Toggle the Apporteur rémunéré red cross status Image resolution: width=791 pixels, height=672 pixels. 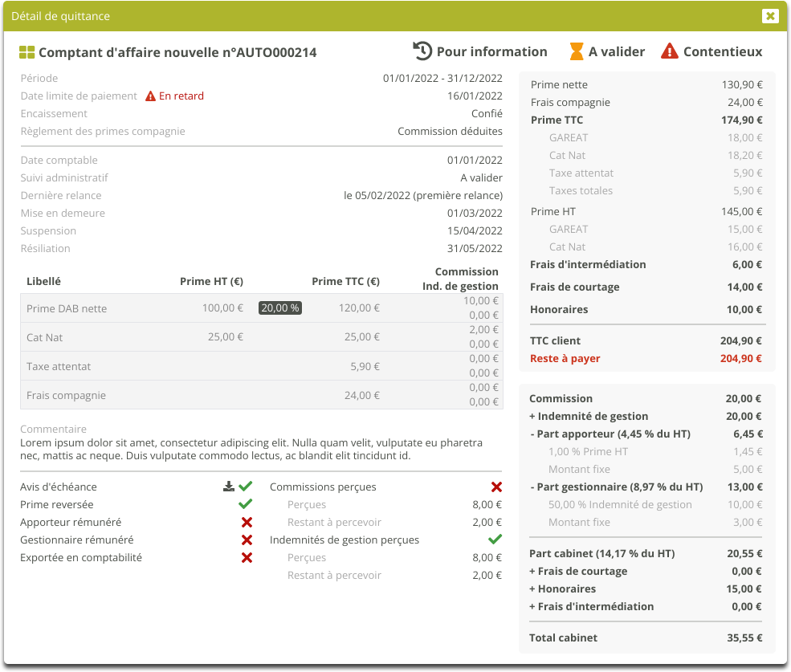(247, 522)
